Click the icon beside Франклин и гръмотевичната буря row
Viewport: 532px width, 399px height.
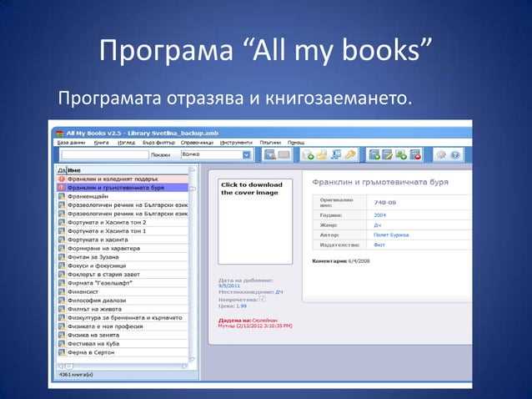62,188
